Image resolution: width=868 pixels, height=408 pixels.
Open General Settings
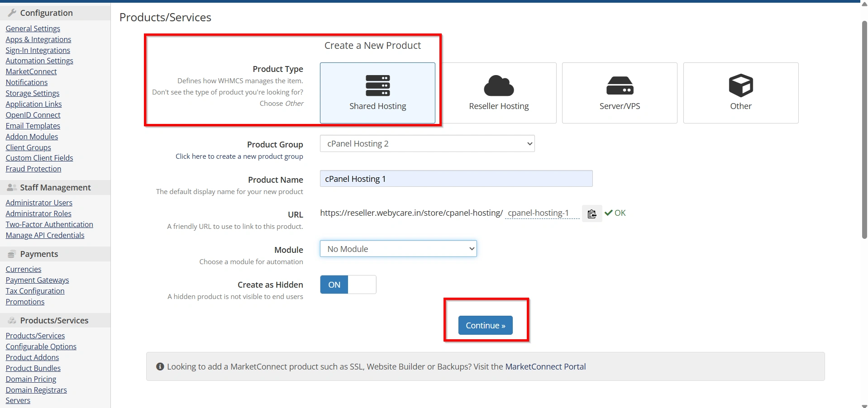33,28
